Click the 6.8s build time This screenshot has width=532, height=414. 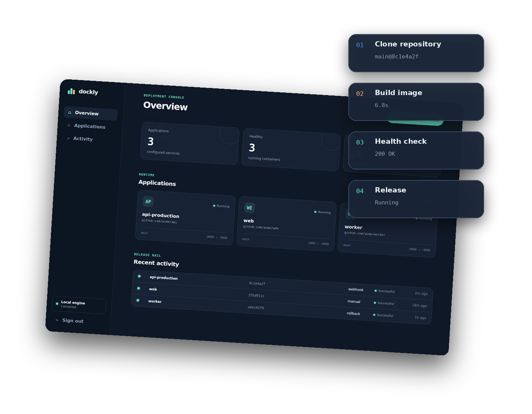coord(382,105)
